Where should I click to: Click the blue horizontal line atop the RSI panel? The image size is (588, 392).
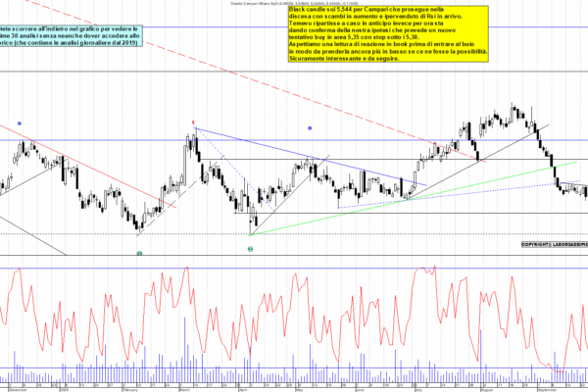click(x=294, y=268)
